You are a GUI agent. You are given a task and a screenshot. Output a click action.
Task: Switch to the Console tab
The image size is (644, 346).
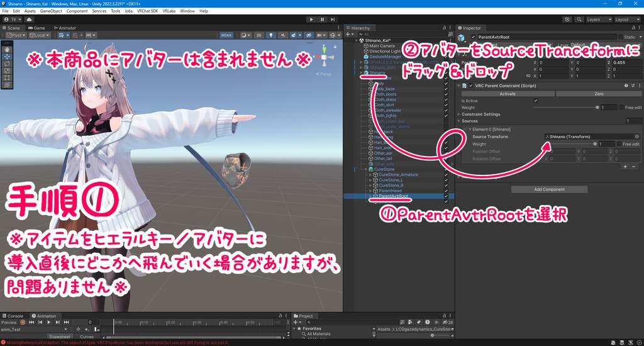click(13, 316)
